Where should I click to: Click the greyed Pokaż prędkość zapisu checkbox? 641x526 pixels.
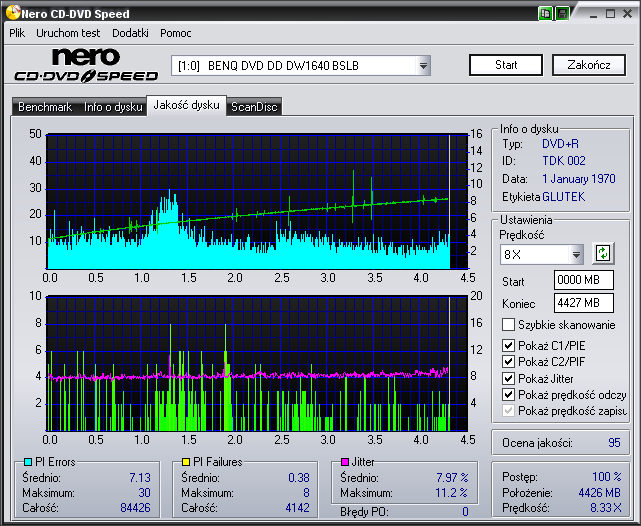pos(508,410)
